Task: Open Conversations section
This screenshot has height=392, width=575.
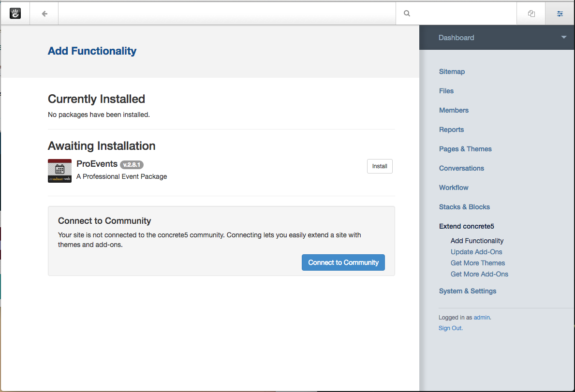Action: pyautogui.click(x=462, y=168)
